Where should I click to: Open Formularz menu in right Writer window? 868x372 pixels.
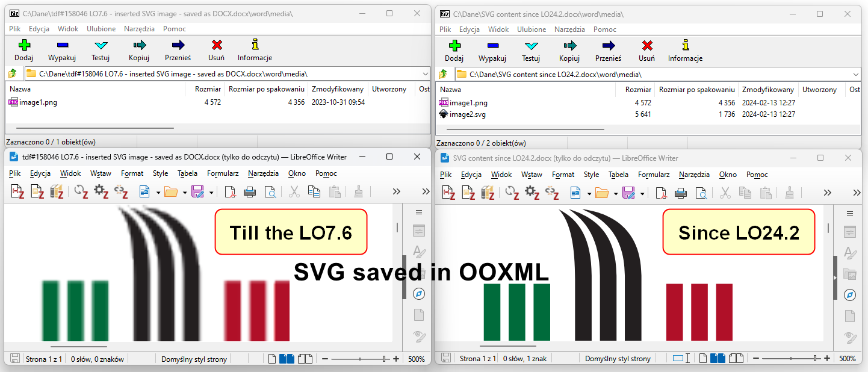(654, 174)
